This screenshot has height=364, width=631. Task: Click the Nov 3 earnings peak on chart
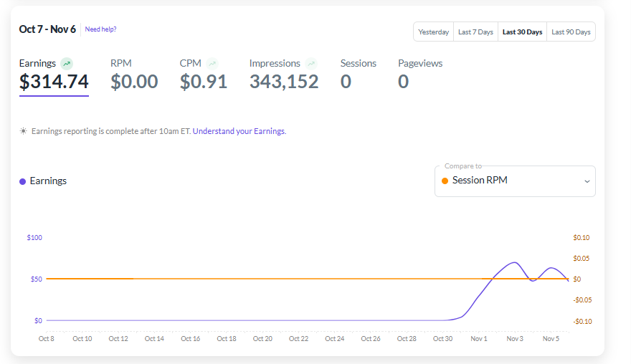(513, 262)
